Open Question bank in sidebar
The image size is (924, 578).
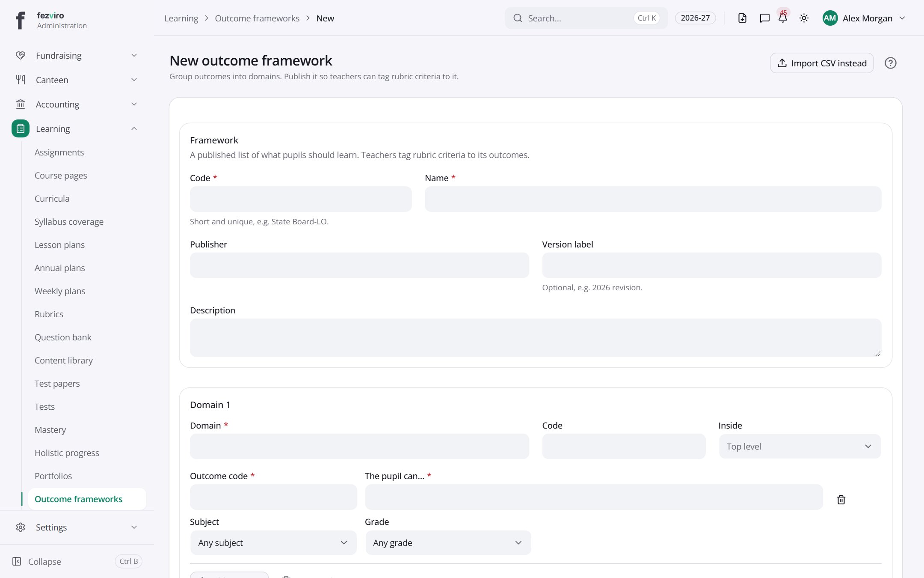tap(63, 337)
